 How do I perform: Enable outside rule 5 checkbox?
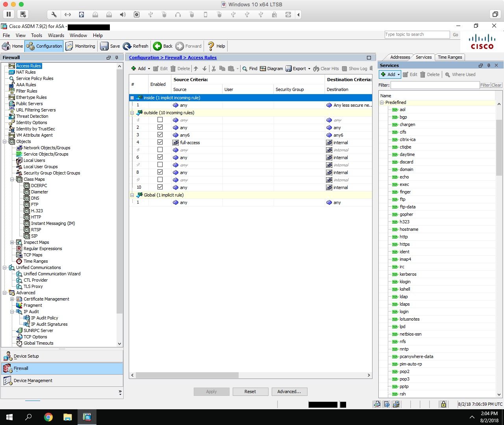[160, 150]
